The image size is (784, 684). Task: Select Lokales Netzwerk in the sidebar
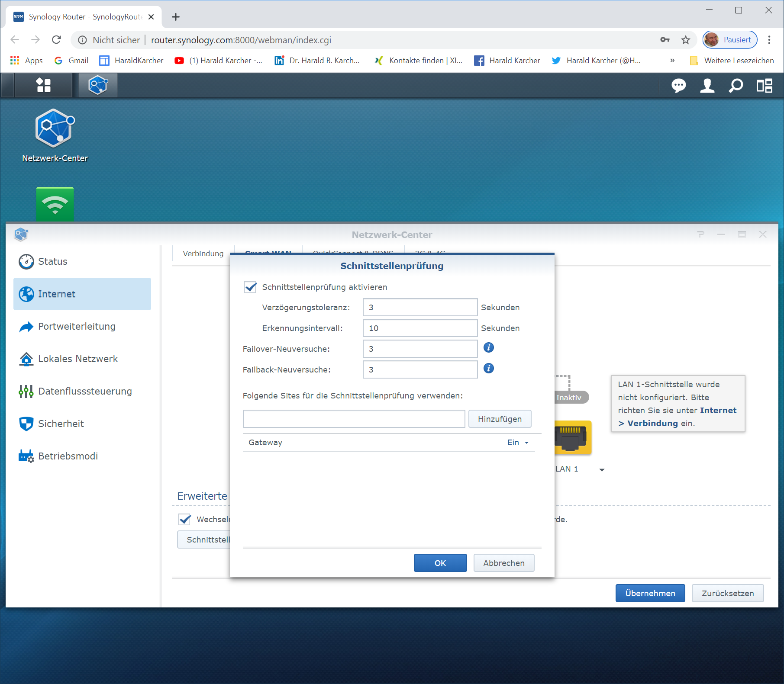point(78,359)
